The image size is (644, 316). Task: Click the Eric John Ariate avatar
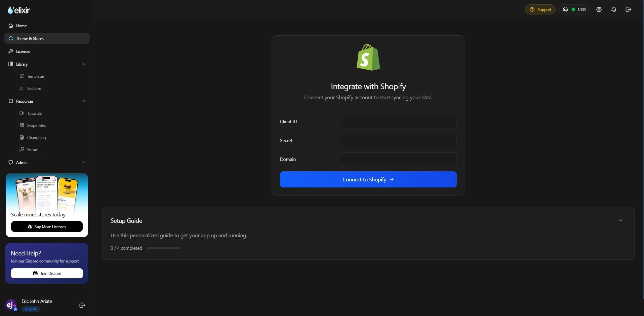pos(11,305)
